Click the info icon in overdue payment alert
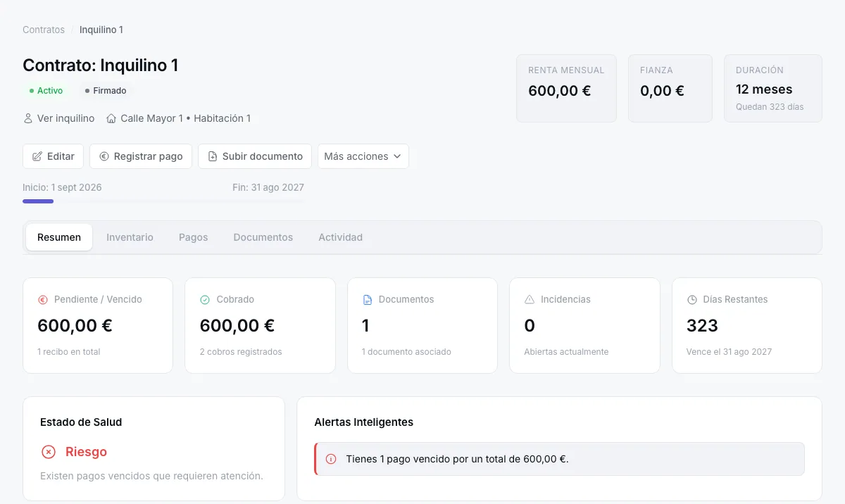Image resolution: width=845 pixels, height=504 pixels. pyautogui.click(x=331, y=459)
